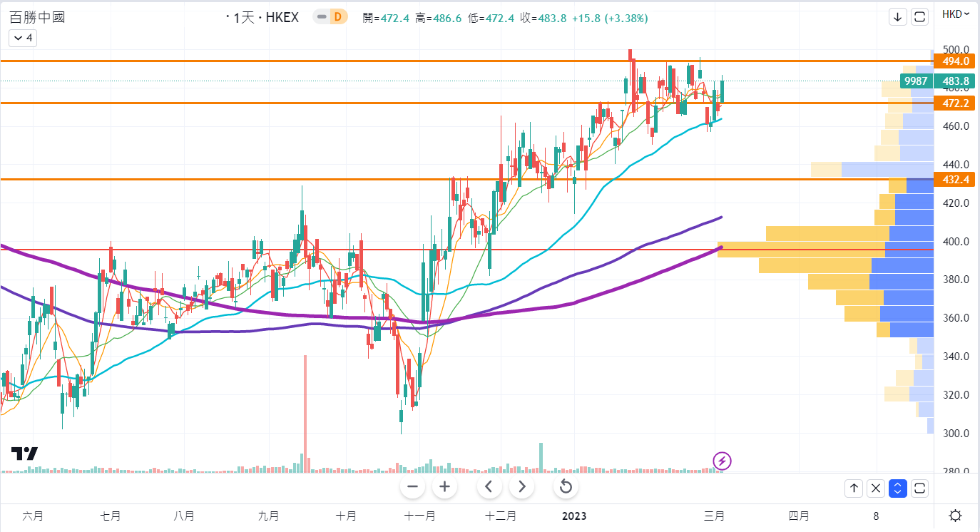The image size is (980, 532).
Task: Click the 8 date label on time axis
Action: 876,516
